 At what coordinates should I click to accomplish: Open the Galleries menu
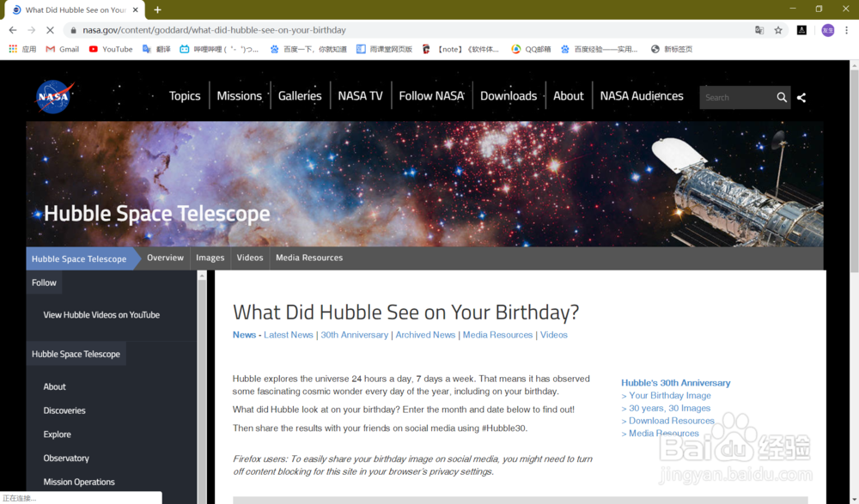pyautogui.click(x=300, y=96)
